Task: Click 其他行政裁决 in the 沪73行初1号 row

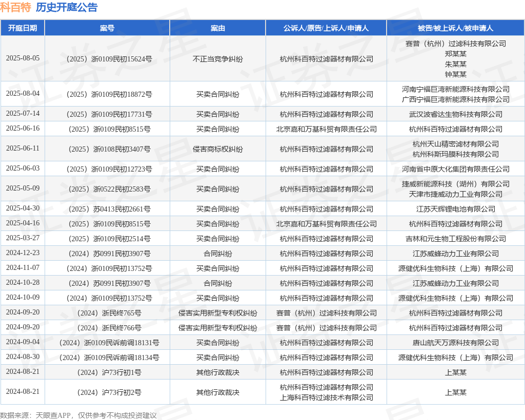Action: pos(217,372)
